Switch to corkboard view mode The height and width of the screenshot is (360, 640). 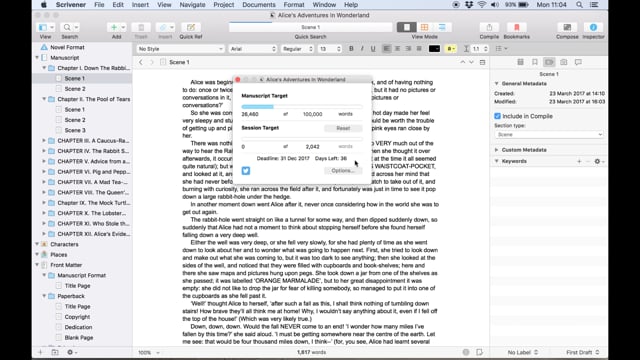[424, 27]
